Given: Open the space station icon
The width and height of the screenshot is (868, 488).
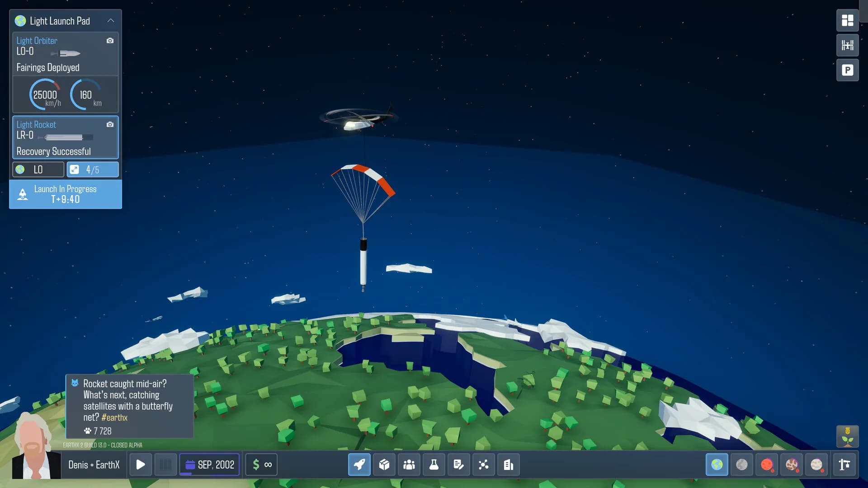Looking at the screenshot, I should tap(847, 45).
